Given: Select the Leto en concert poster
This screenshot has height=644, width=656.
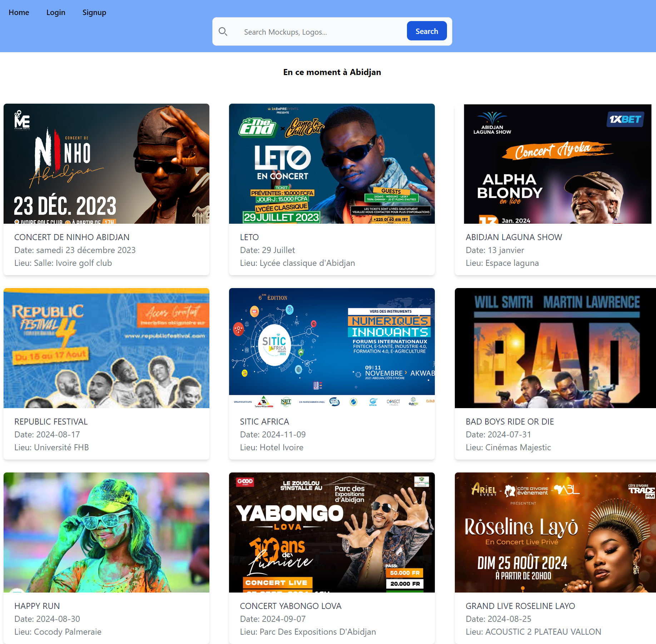Looking at the screenshot, I should click(x=332, y=164).
